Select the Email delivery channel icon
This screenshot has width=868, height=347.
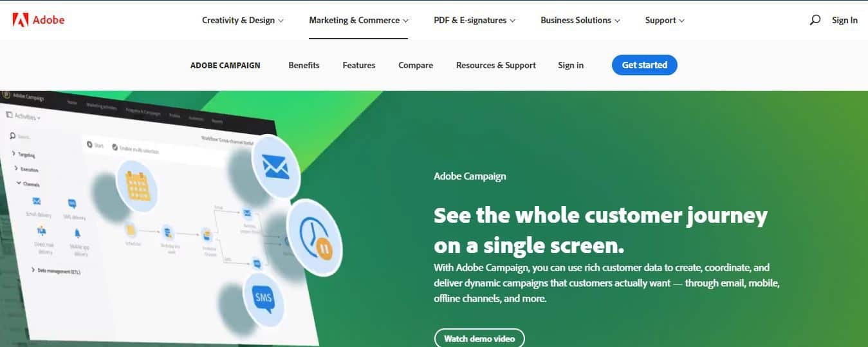coord(37,202)
